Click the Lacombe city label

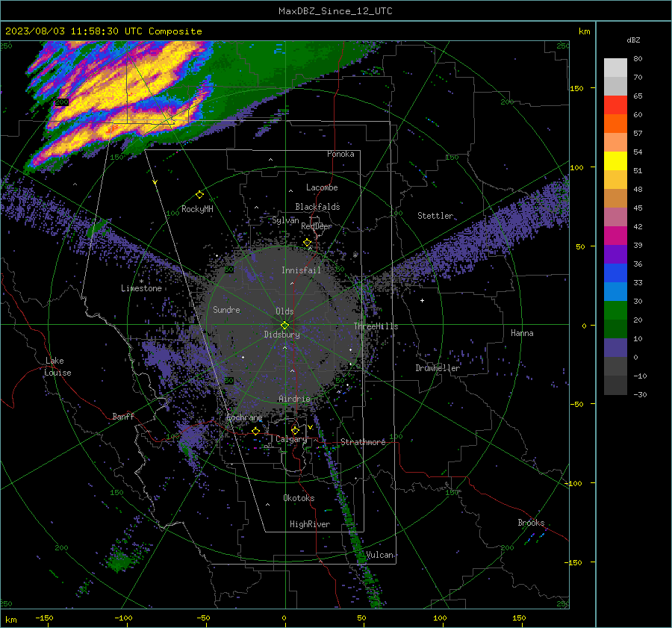[x=322, y=187]
